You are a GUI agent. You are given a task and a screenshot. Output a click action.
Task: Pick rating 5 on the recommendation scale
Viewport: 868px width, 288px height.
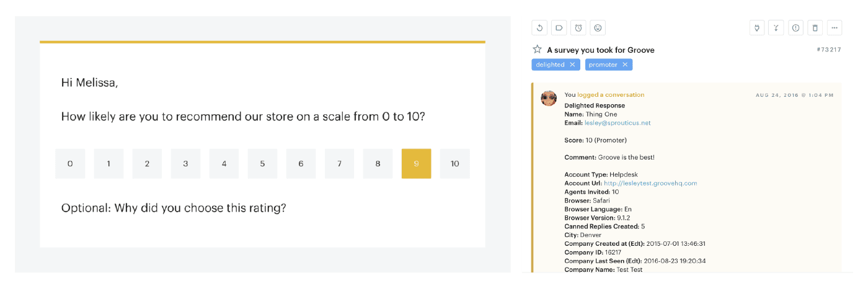point(263,164)
